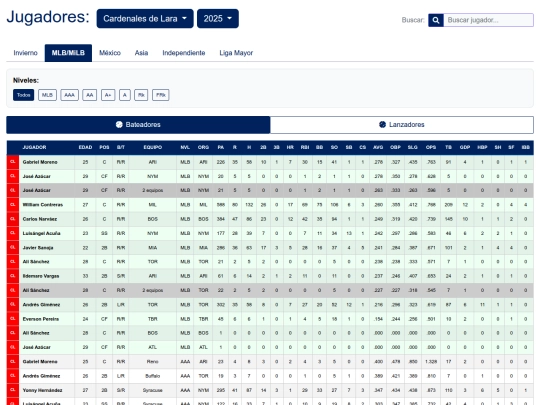Image resolution: width=540 pixels, height=405 pixels.
Task: Click CL team badge in Carlos Narváez row
Action: (13, 219)
